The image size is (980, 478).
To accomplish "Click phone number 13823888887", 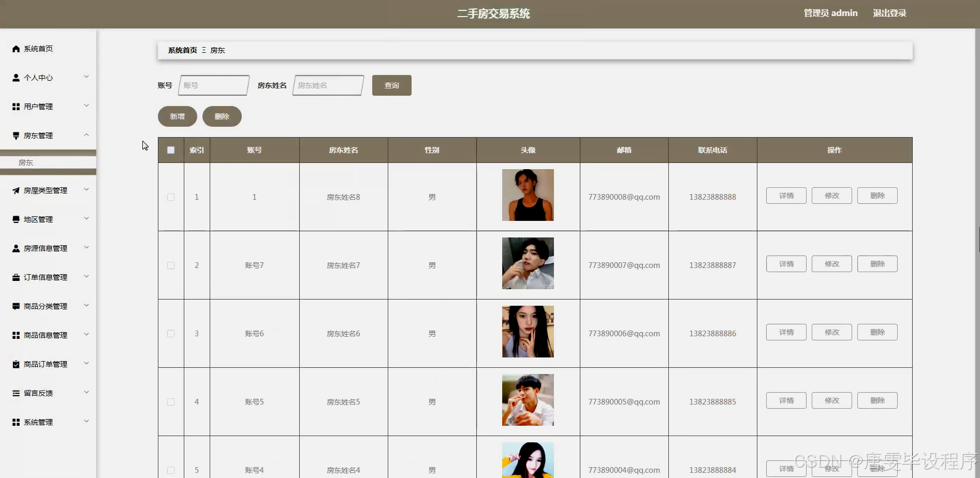I will 712,265.
